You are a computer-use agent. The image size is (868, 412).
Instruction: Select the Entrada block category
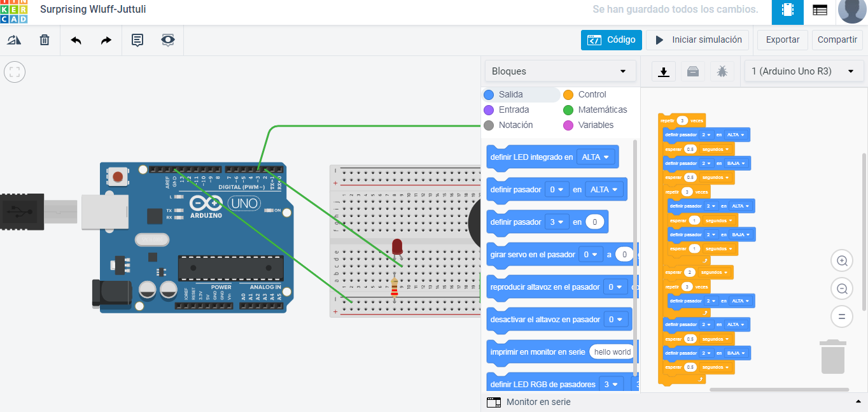(514, 110)
